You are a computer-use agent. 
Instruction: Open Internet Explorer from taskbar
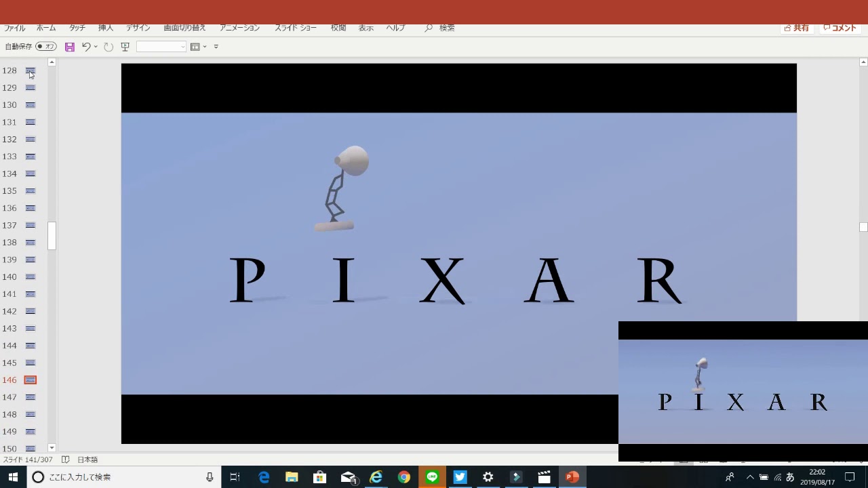tap(376, 477)
